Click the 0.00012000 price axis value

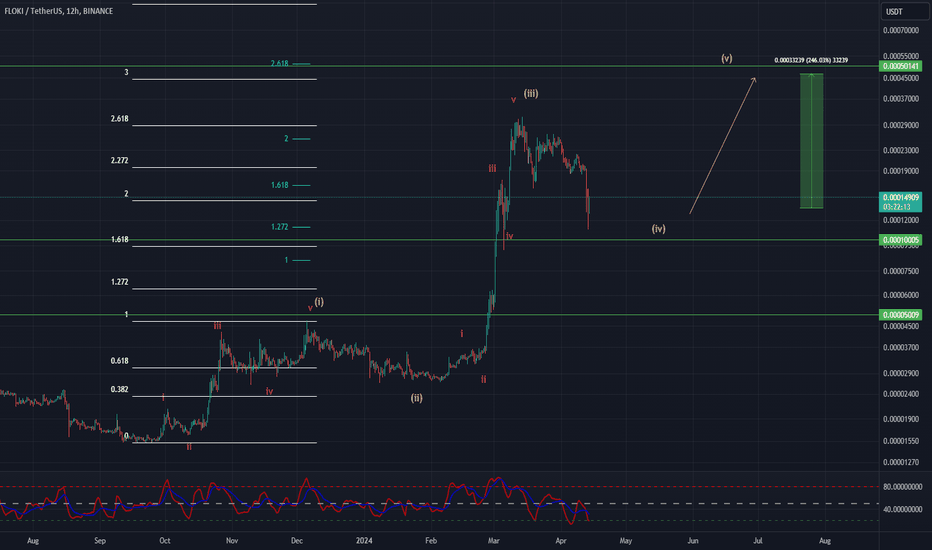tap(900, 221)
